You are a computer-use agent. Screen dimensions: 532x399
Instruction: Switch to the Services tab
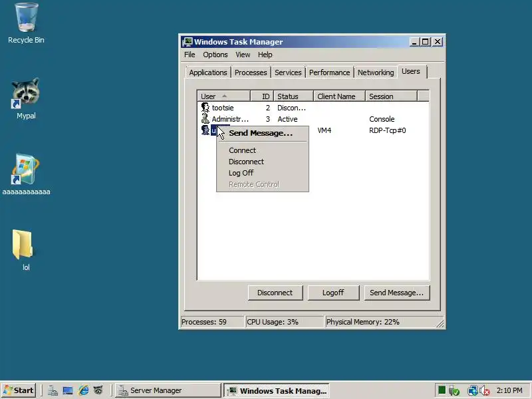tap(288, 72)
